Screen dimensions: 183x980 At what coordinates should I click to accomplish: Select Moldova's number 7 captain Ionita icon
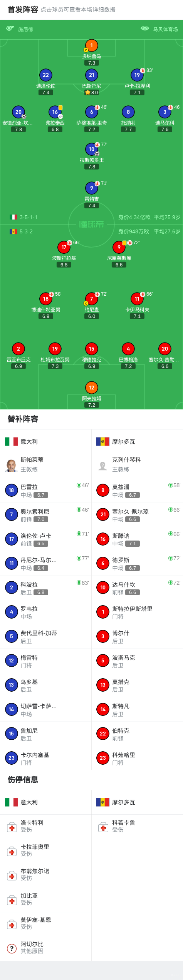tap(91, 299)
